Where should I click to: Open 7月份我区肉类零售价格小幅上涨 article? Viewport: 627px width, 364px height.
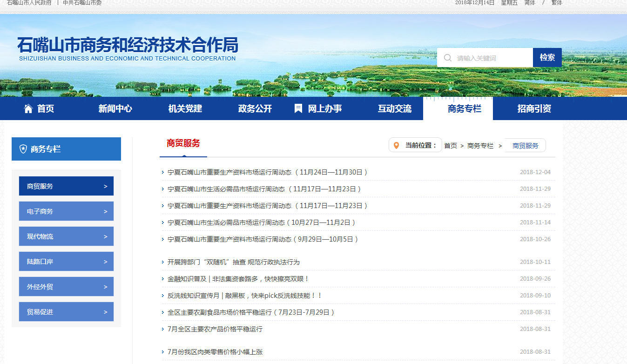click(215, 352)
